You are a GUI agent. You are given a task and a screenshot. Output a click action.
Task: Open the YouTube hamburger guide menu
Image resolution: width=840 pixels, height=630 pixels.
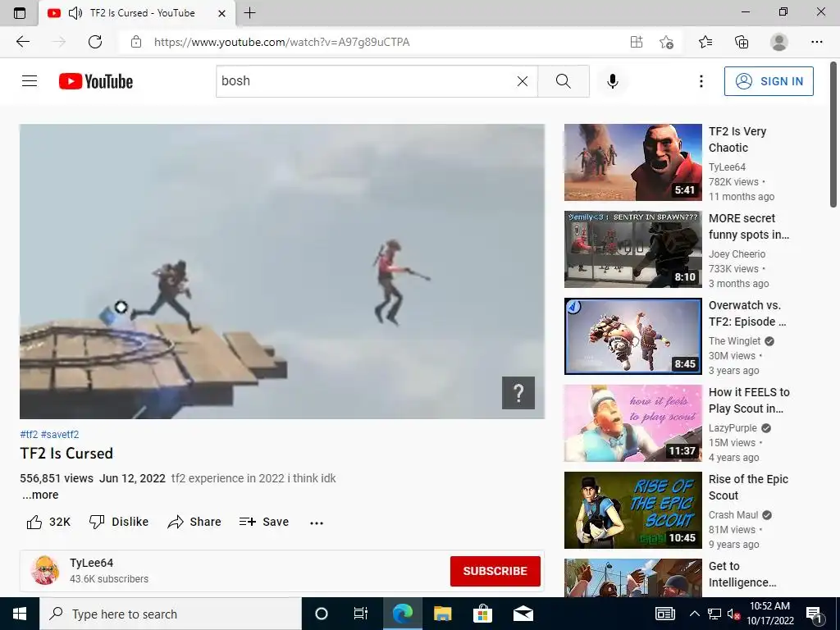click(x=30, y=81)
